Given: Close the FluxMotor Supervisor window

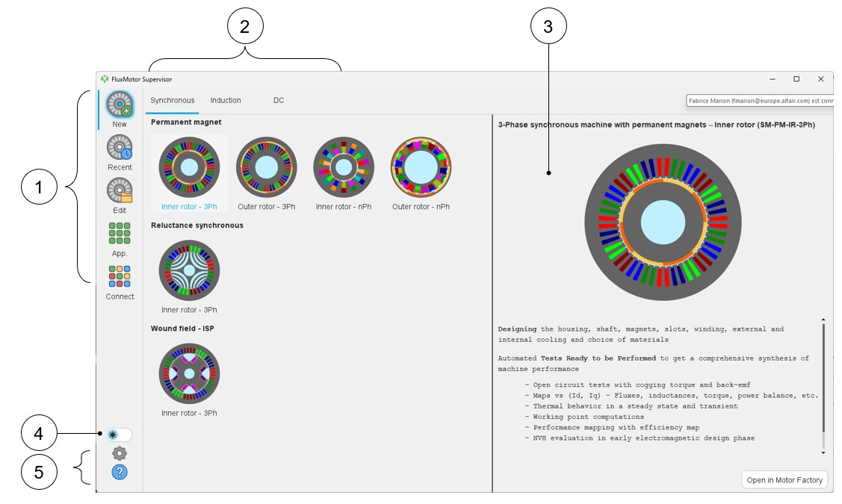Looking at the screenshot, I should (x=820, y=79).
